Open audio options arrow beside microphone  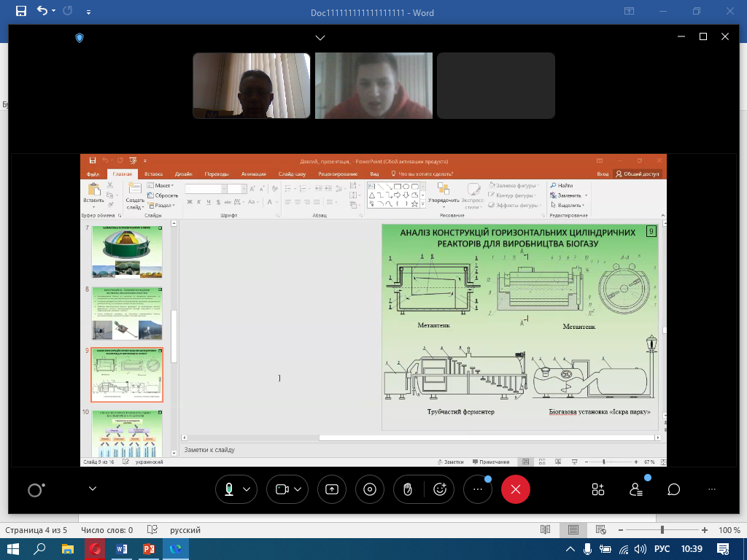(x=247, y=489)
